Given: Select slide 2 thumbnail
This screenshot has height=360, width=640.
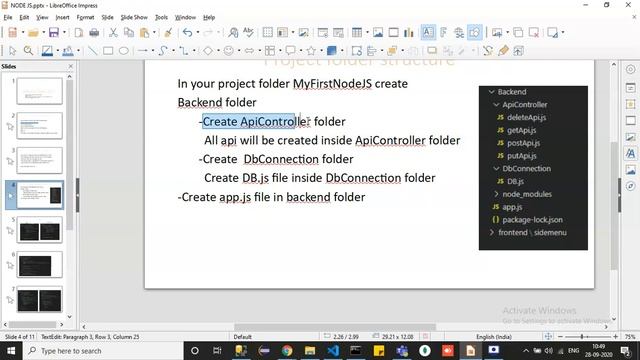Looking at the screenshot, I should tap(40, 126).
